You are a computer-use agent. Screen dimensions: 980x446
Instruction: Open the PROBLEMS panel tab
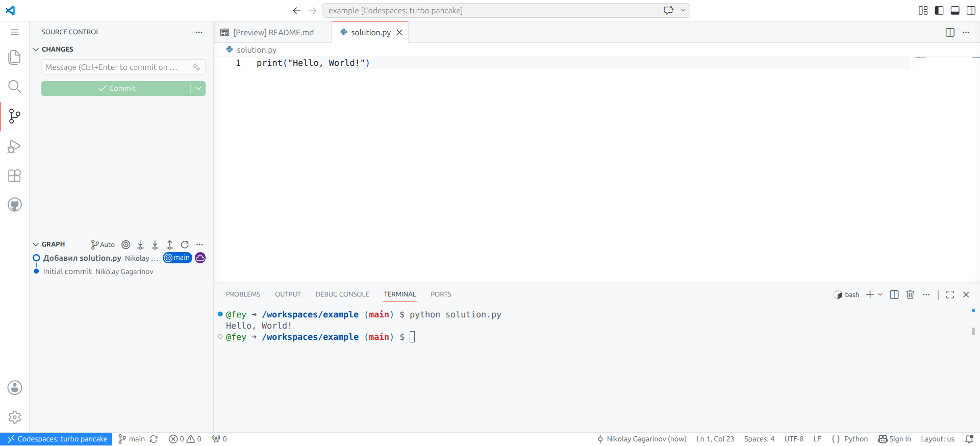click(x=243, y=294)
